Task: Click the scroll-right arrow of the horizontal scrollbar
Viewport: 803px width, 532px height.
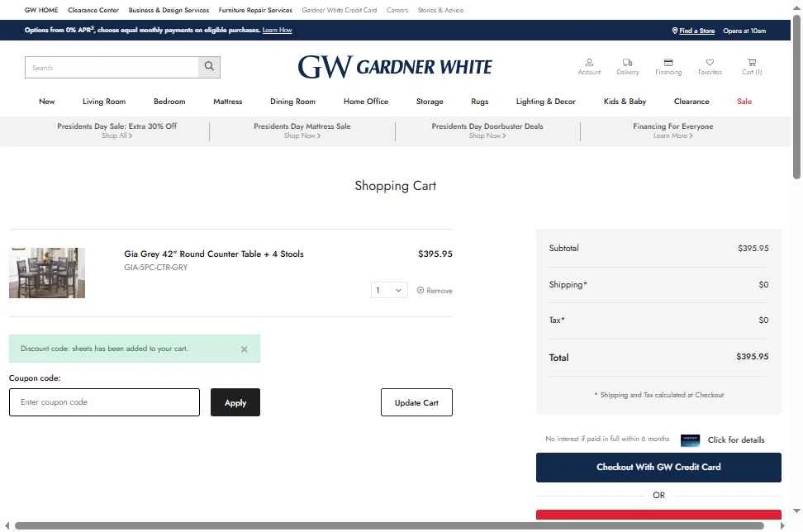Action: tap(782, 526)
